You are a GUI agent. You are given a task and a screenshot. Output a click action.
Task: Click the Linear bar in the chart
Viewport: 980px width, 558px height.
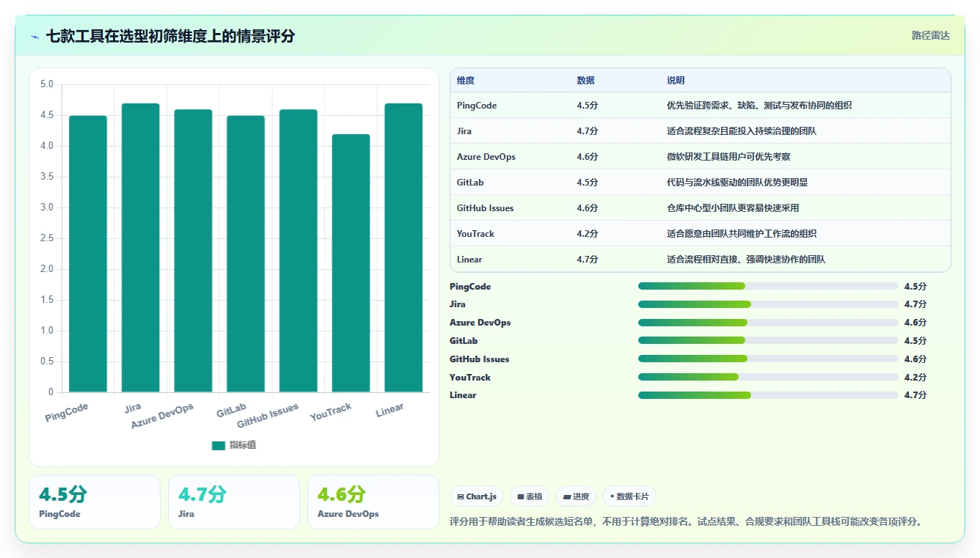(x=403, y=248)
